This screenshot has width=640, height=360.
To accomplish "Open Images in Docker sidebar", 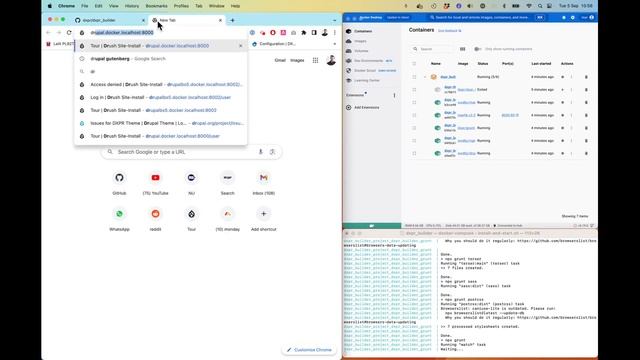I will 360,41.
